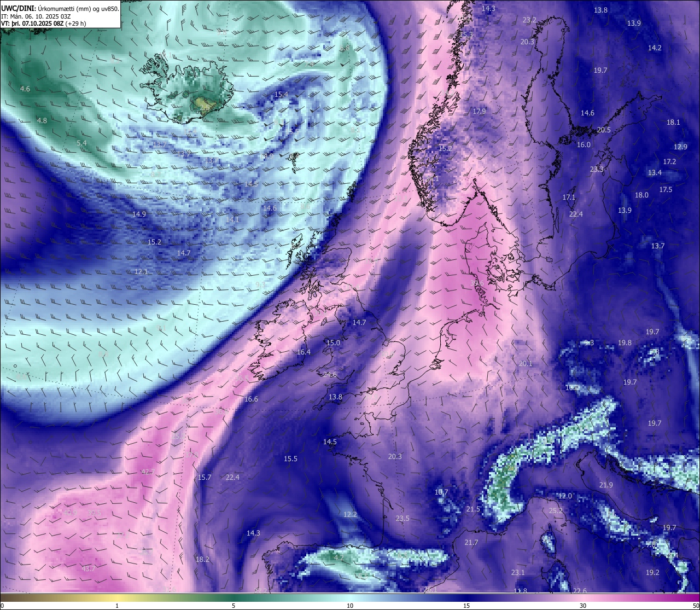
Task: Click the map value "21.5"
Action: [x=473, y=509]
